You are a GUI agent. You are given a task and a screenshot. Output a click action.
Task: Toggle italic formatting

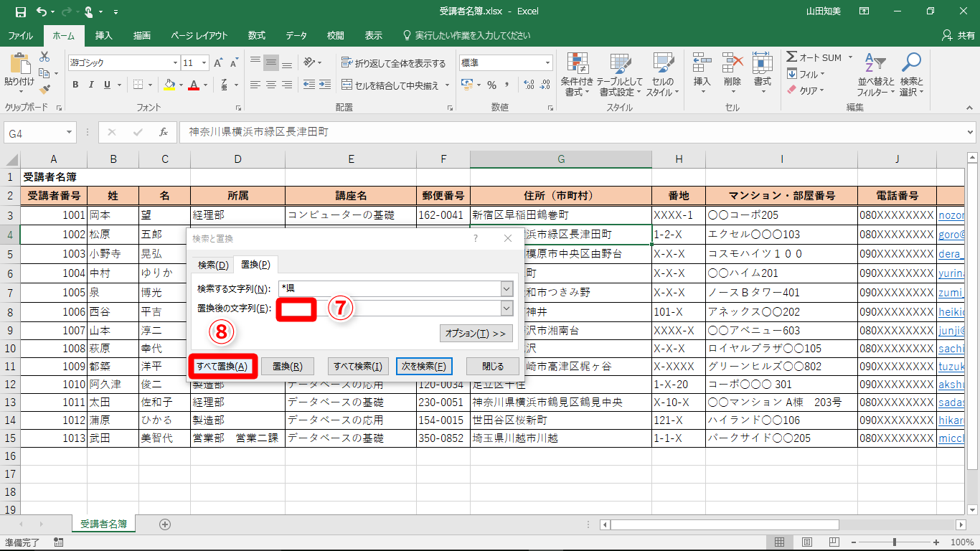(x=91, y=85)
